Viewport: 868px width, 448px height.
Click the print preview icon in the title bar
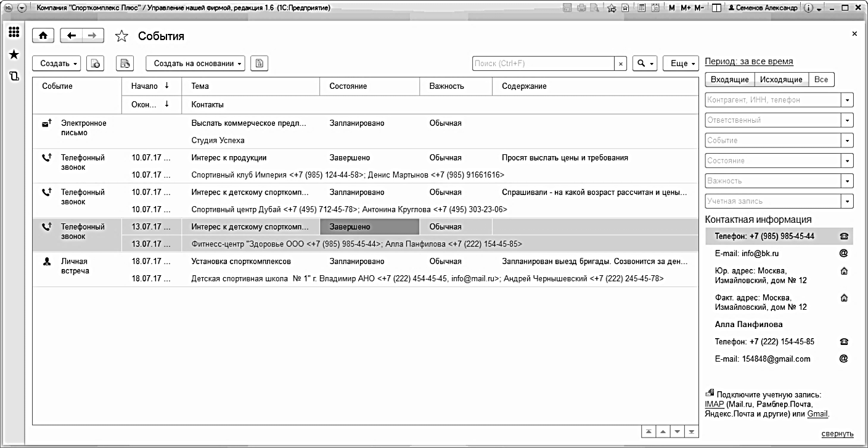pos(595,8)
